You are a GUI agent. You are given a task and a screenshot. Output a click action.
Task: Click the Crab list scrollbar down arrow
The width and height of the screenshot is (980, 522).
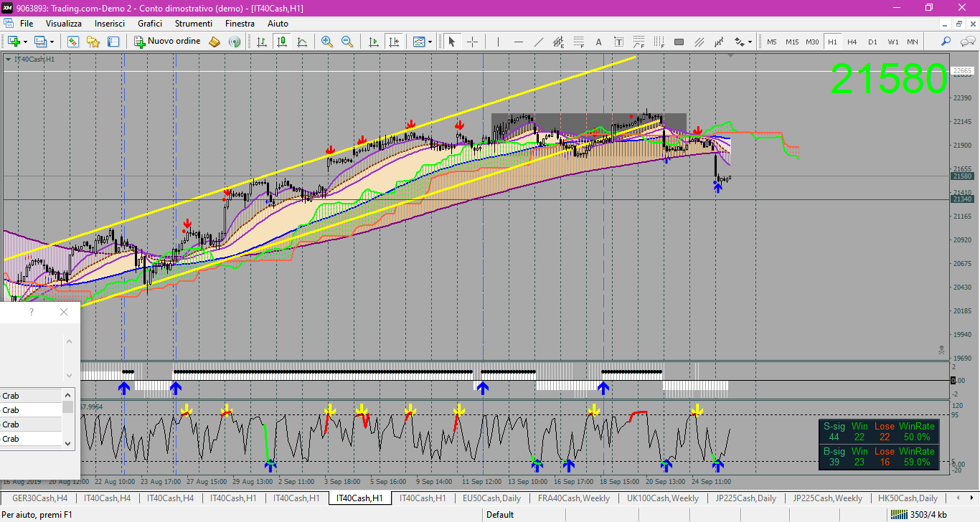point(69,444)
